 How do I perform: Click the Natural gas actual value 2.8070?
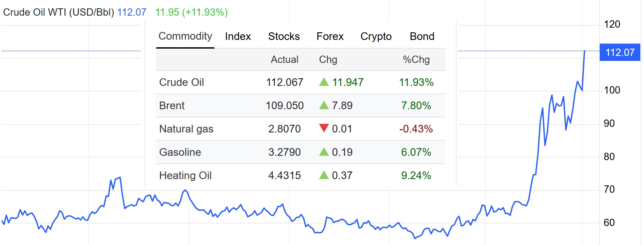click(285, 129)
